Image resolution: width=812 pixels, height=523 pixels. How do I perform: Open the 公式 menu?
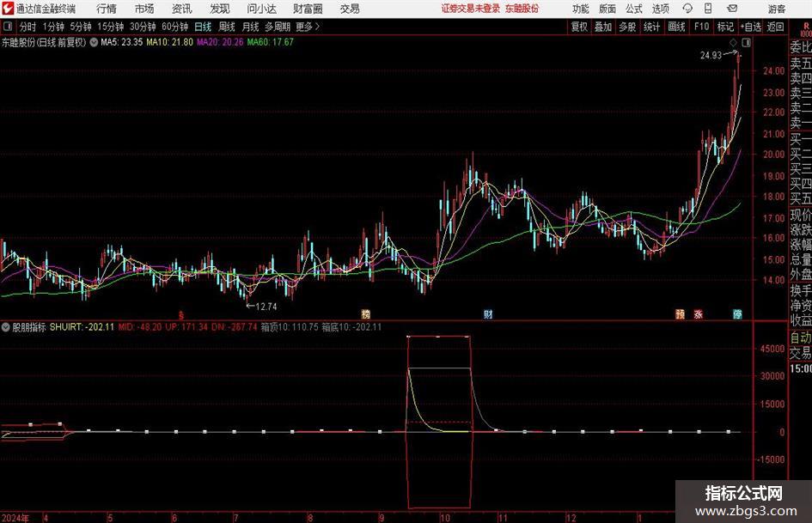(x=633, y=9)
